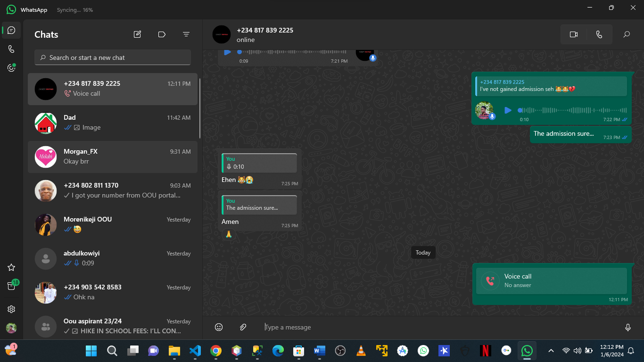Open the Dad chat
644x362 pixels.
[113, 123]
